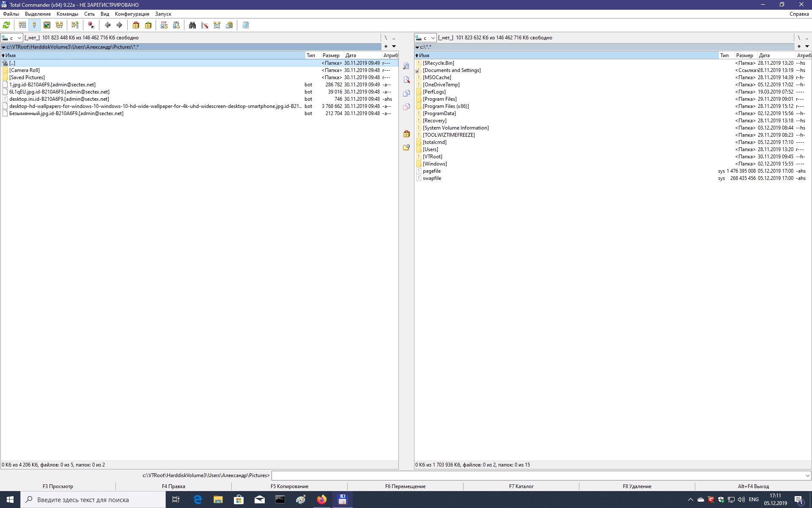
Task: Click the binoculars Search files icon
Action: (x=192, y=25)
